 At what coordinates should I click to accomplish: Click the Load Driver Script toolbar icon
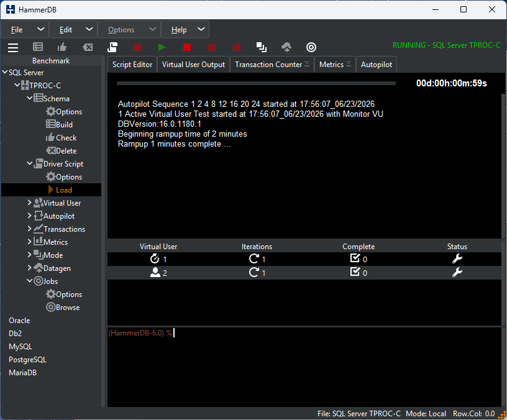(x=112, y=47)
